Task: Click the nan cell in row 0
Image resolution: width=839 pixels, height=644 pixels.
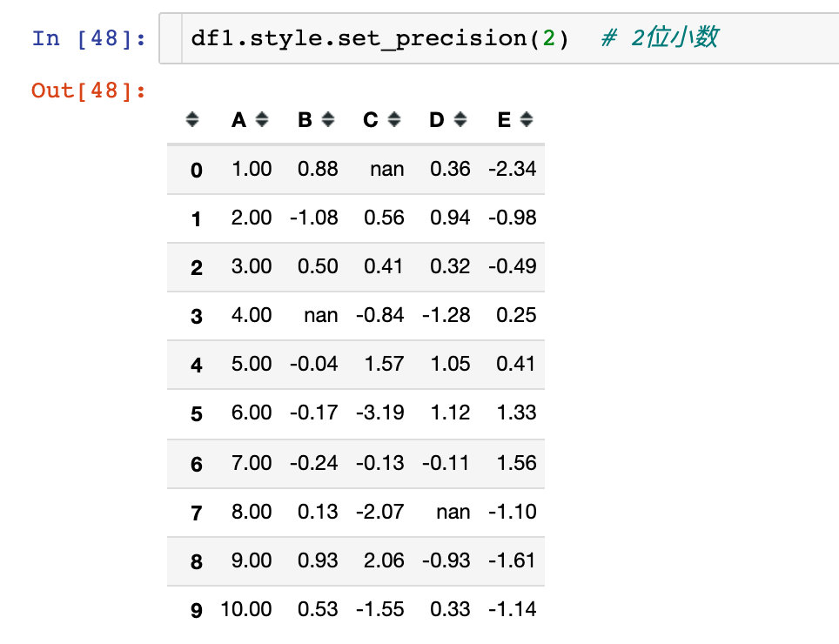Action: [386, 169]
